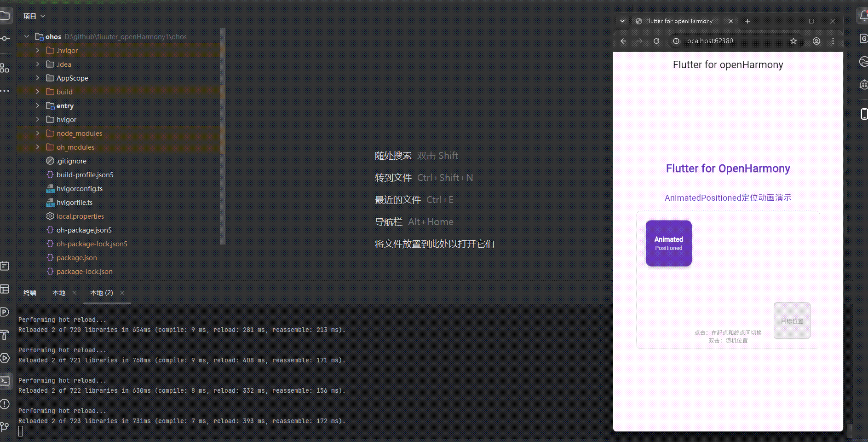The image size is (868, 442).
Task: Switch to the 本地 (2) terminal tab
Action: click(102, 293)
